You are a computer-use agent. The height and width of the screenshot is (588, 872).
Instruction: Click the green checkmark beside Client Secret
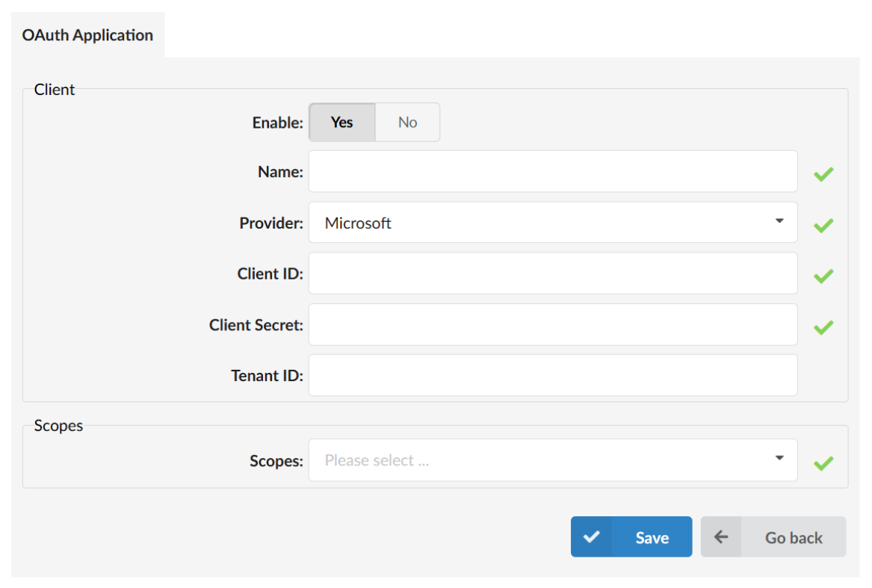coord(823,327)
